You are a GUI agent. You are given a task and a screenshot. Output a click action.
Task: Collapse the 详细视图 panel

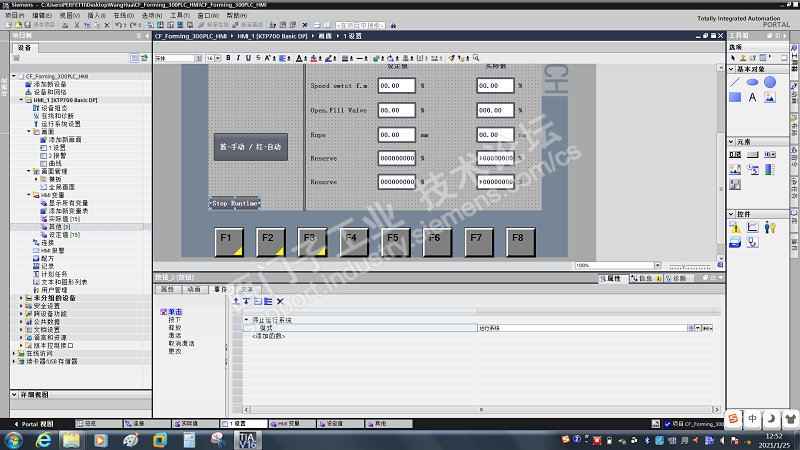point(14,394)
